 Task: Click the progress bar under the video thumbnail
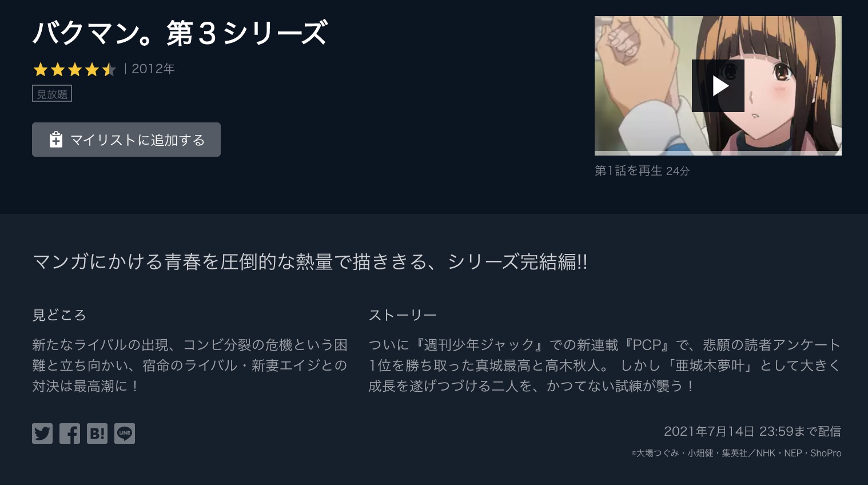[x=718, y=153]
